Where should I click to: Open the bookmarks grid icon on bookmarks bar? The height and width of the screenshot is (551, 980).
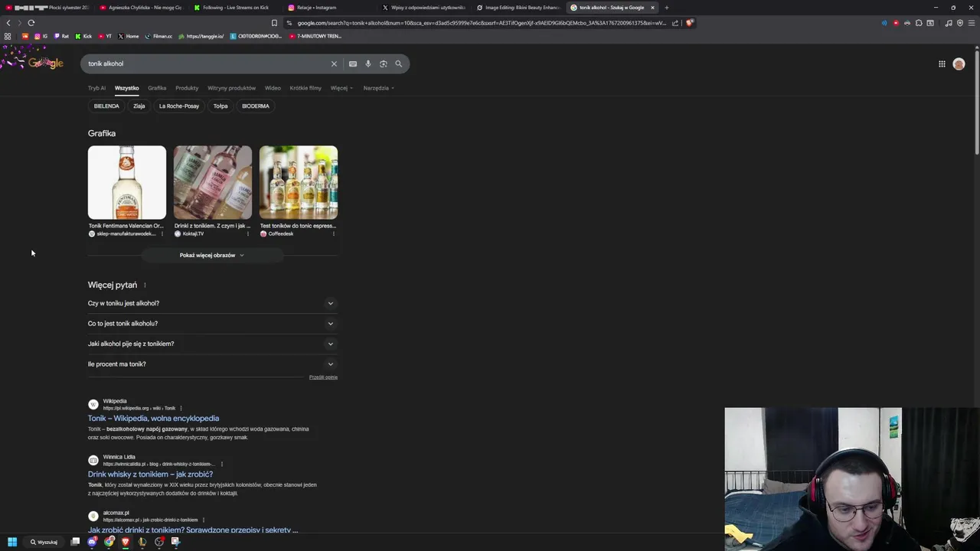8,36
